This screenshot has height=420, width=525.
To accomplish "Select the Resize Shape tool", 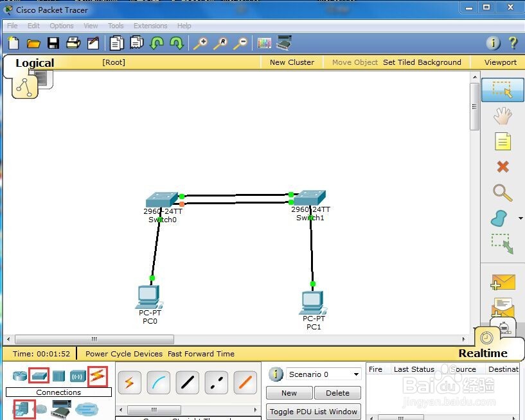I will tap(503, 243).
